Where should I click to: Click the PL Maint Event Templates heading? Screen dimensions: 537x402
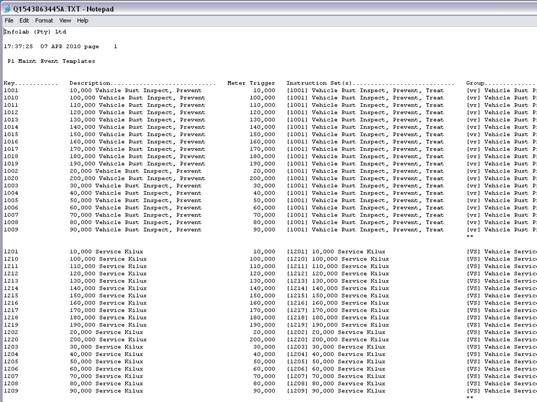(51, 61)
